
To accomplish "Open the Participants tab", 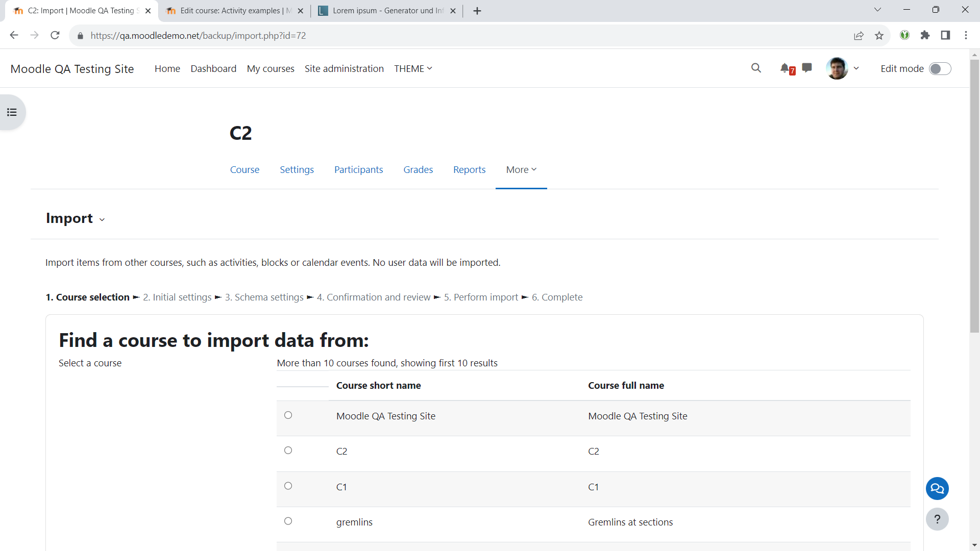I will click(358, 170).
